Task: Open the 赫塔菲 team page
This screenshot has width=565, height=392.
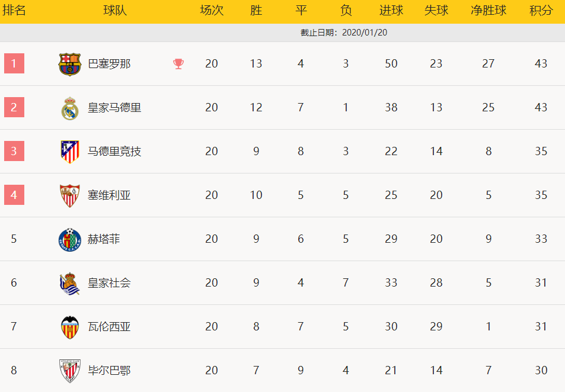Action: coord(104,239)
